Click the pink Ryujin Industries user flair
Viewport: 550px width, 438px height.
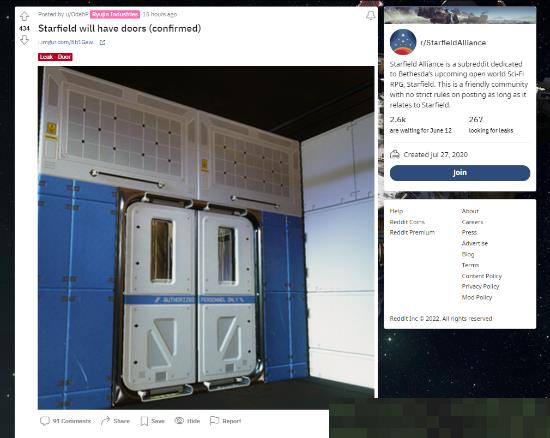tap(115, 14)
